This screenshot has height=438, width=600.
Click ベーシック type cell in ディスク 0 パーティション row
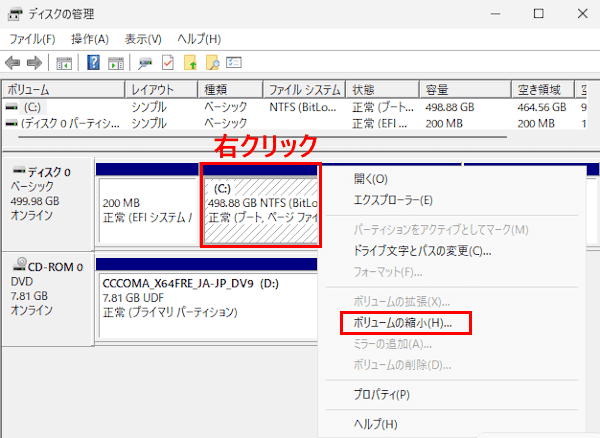(226, 124)
